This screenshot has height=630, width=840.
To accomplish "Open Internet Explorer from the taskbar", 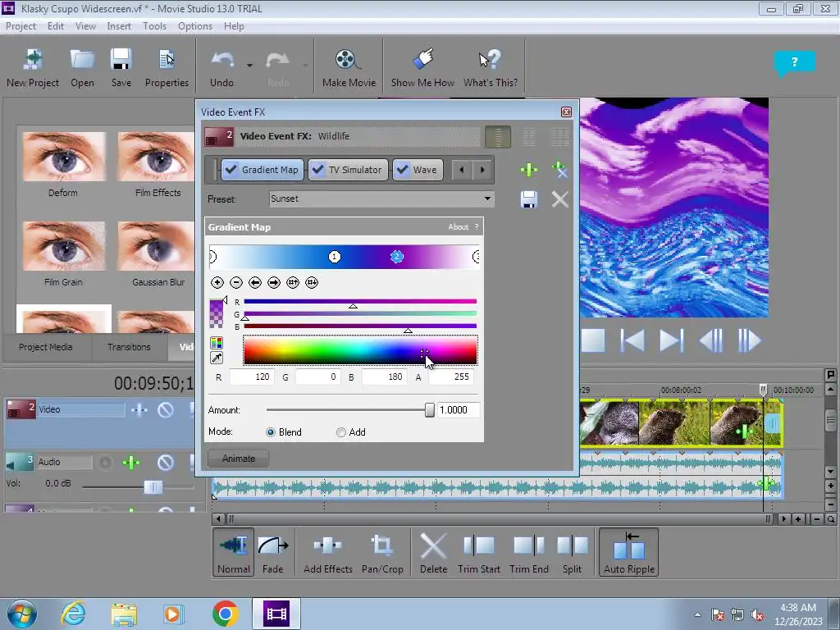I will 73,614.
